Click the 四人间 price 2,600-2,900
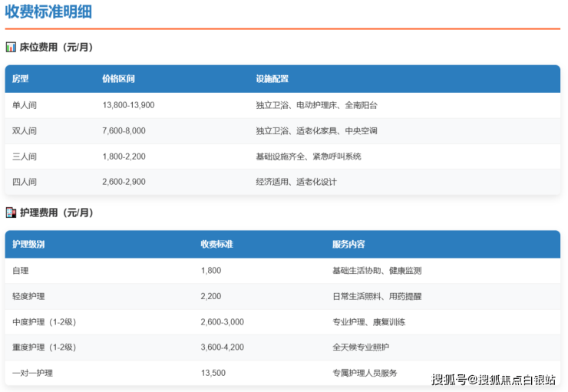This screenshot has height=392, width=568. pyautogui.click(x=124, y=182)
